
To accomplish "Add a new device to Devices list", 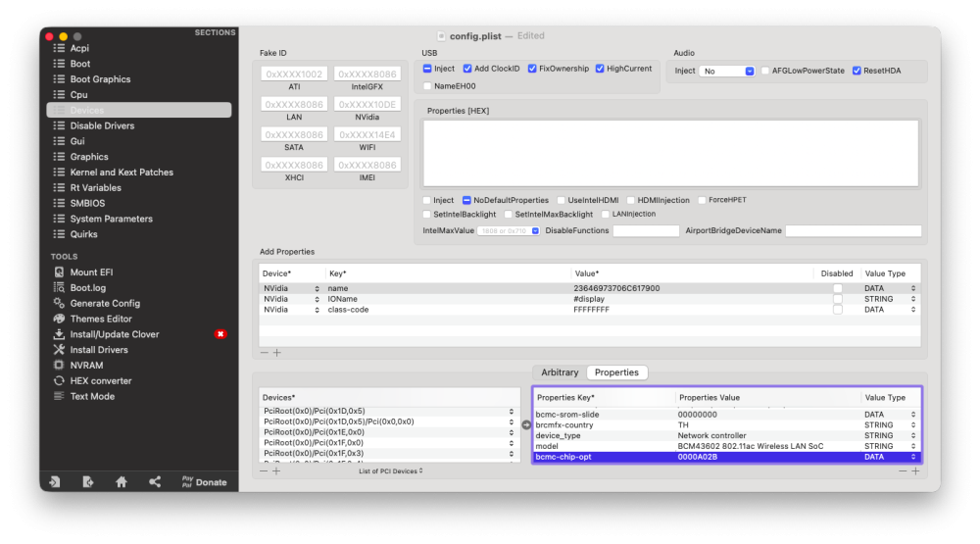I will coord(276,470).
